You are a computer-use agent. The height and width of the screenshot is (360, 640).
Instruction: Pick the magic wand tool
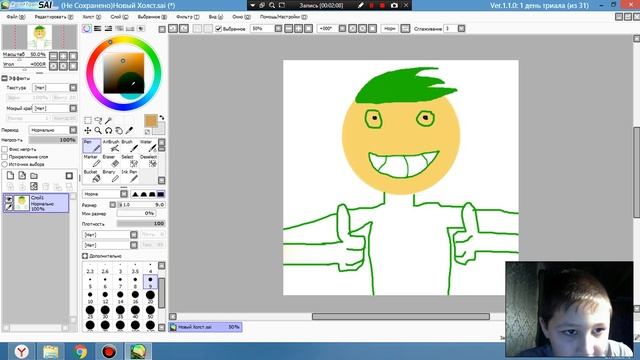click(109, 120)
